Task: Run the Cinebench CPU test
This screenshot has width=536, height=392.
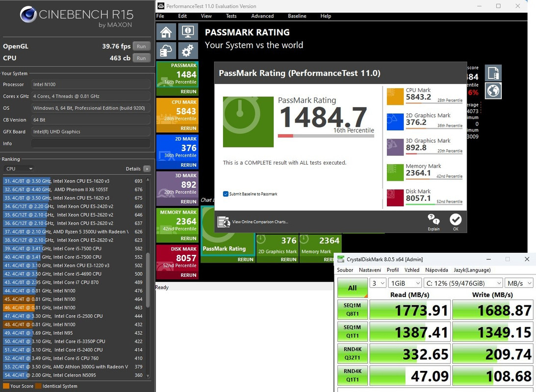Action: [x=141, y=58]
